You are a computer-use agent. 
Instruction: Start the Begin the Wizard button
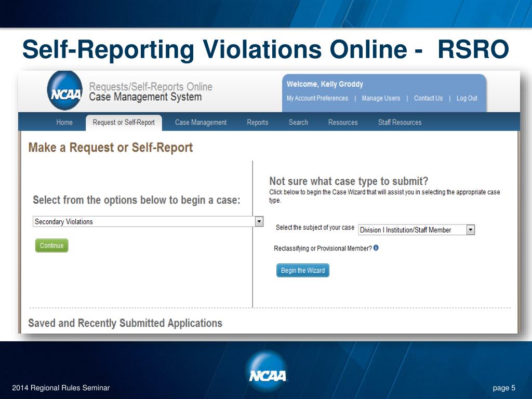(x=303, y=270)
